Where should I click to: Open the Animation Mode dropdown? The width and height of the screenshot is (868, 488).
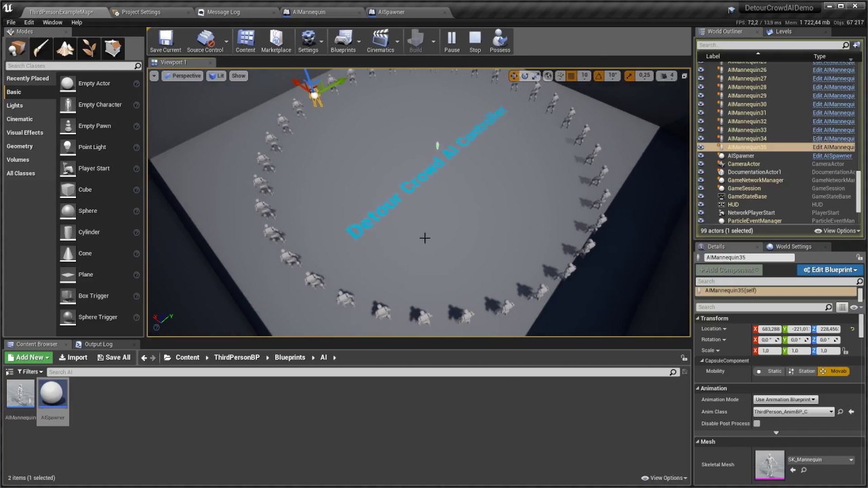tap(786, 399)
